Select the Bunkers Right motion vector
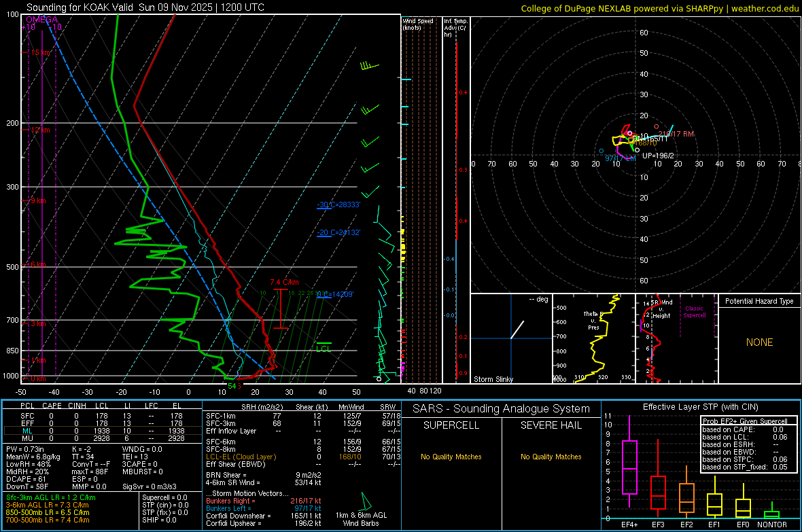 (264, 501)
